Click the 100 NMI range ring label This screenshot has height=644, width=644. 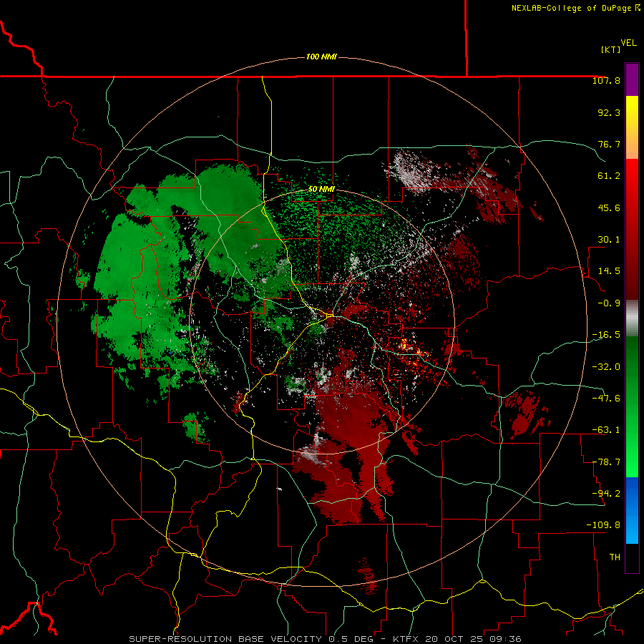point(321,57)
